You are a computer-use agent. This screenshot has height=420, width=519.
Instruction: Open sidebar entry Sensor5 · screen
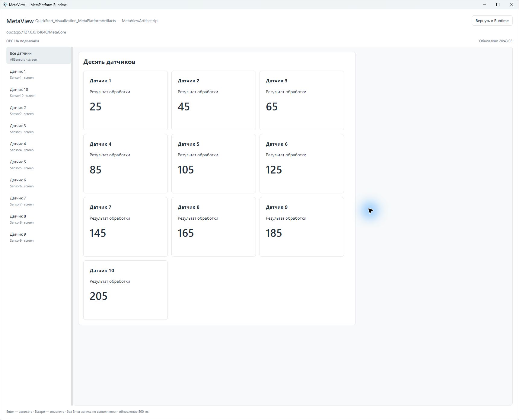tap(39, 165)
